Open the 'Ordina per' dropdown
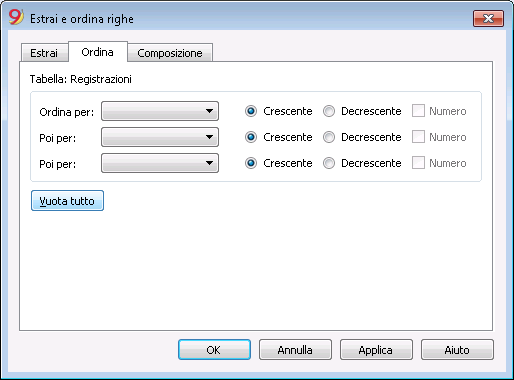This screenshot has height=380, width=514. (160, 111)
